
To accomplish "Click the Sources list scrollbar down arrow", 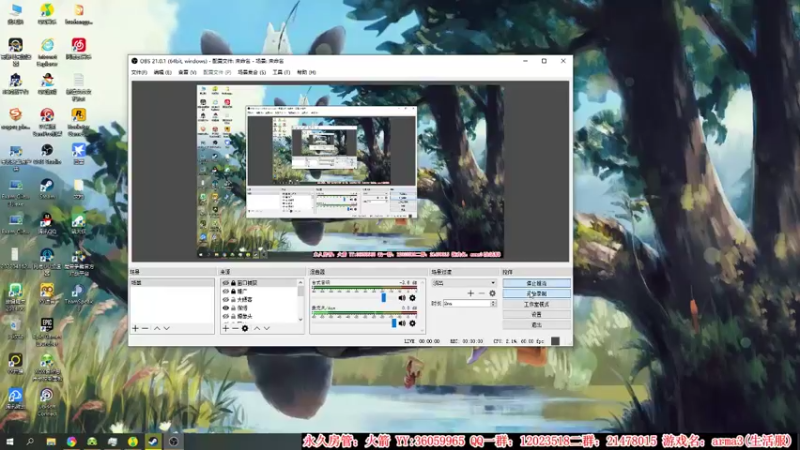I will click(300, 320).
